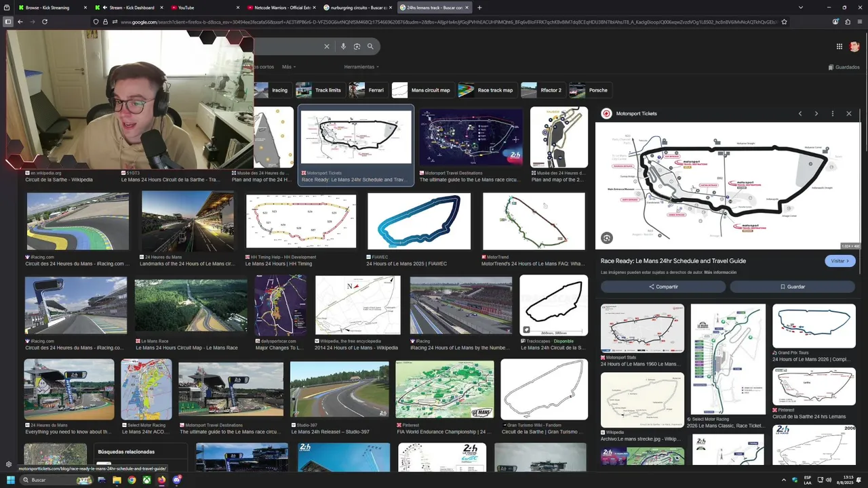Switch to Browse - Kick Streaming tab
This screenshot has width=868, height=488.
[x=52, y=7]
